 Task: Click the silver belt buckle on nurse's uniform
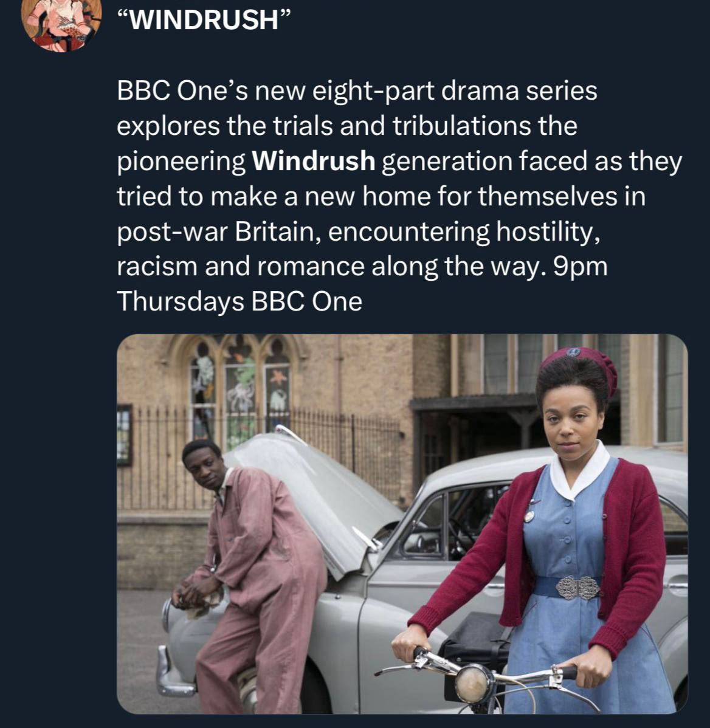click(577, 588)
